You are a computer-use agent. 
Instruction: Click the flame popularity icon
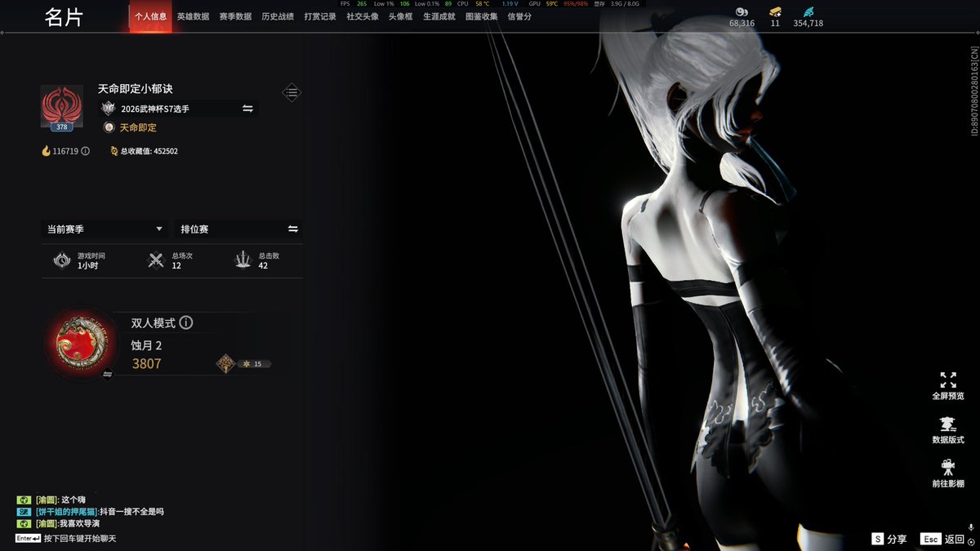tap(46, 151)
